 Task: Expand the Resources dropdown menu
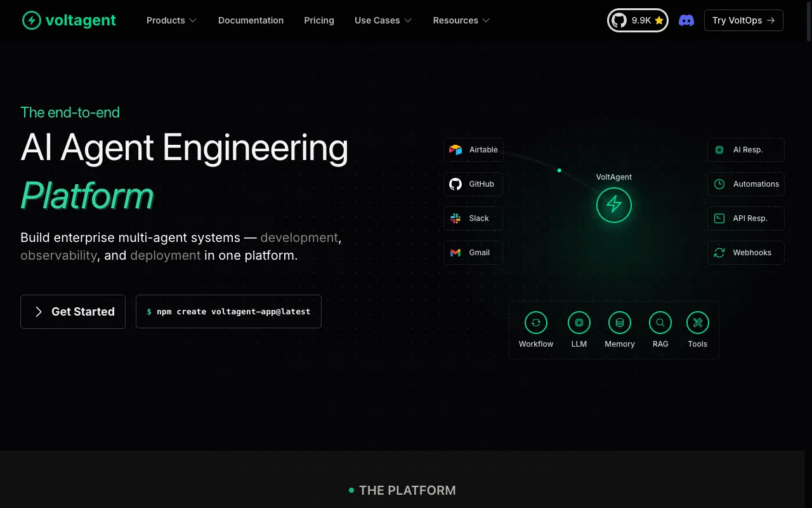pyautogui.click(x=461, y=20)
